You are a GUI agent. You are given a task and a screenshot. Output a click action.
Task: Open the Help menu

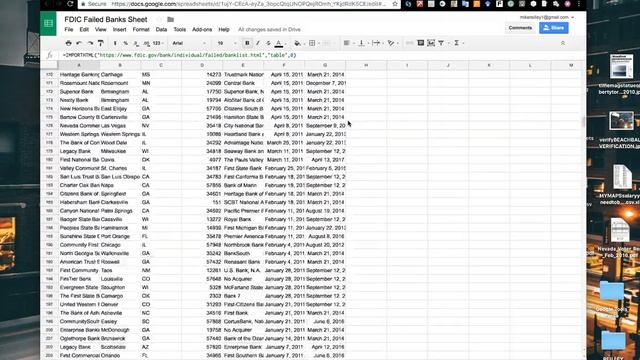[224, 29]
